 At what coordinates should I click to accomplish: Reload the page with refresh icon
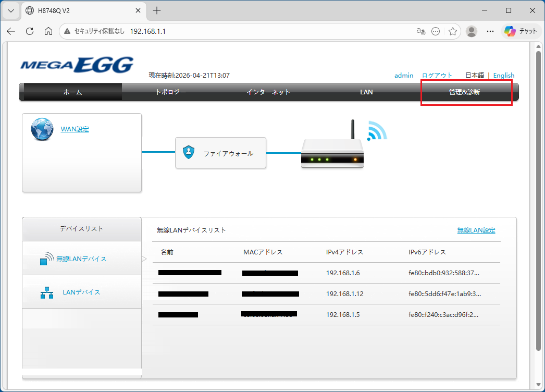click(30, 31)
